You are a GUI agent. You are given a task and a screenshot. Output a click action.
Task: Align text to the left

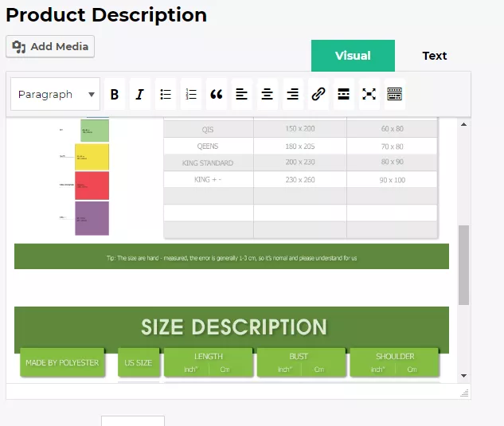pyautogui.click(x=242, y=94)
